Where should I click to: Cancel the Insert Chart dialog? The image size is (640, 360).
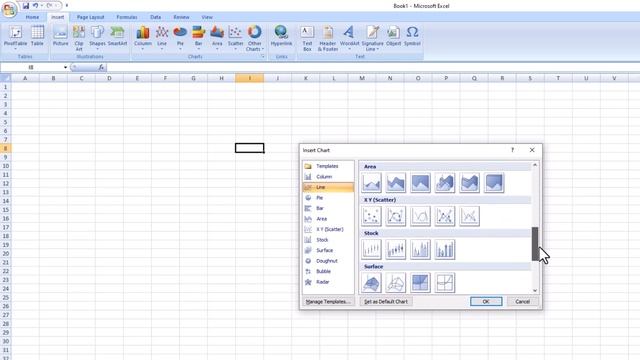click(522, 302)
